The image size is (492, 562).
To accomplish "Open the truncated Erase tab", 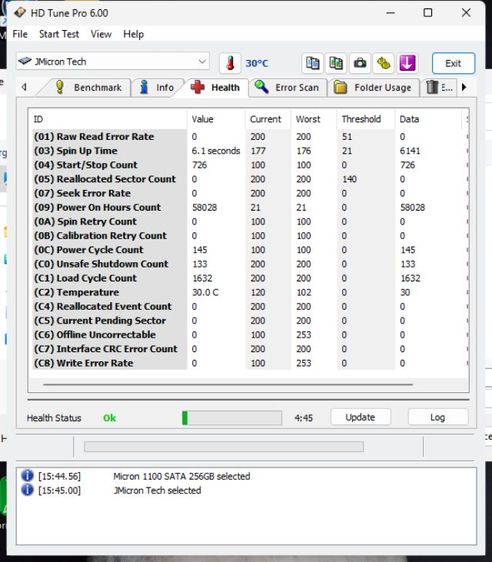I will (439, 87).
